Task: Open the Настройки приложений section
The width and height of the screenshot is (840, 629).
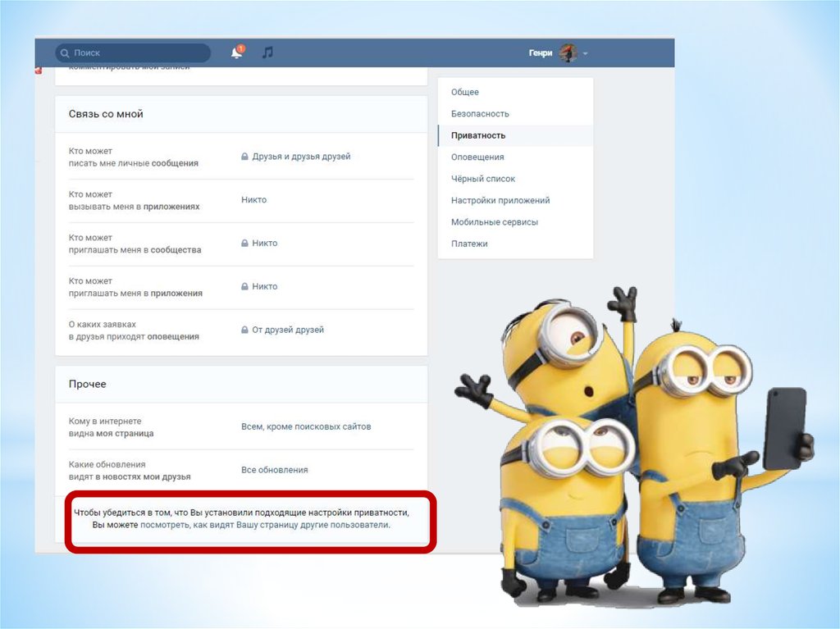Action: [x=500, y=200]
